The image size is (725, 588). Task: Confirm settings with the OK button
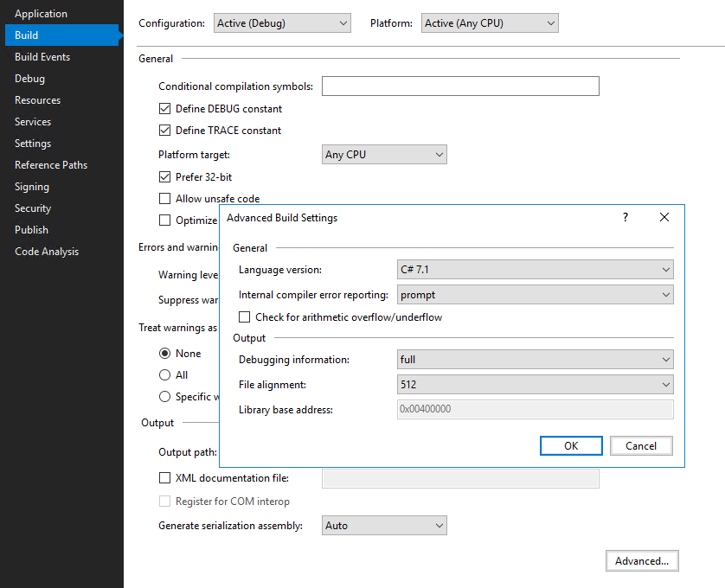tap(571, 445)
